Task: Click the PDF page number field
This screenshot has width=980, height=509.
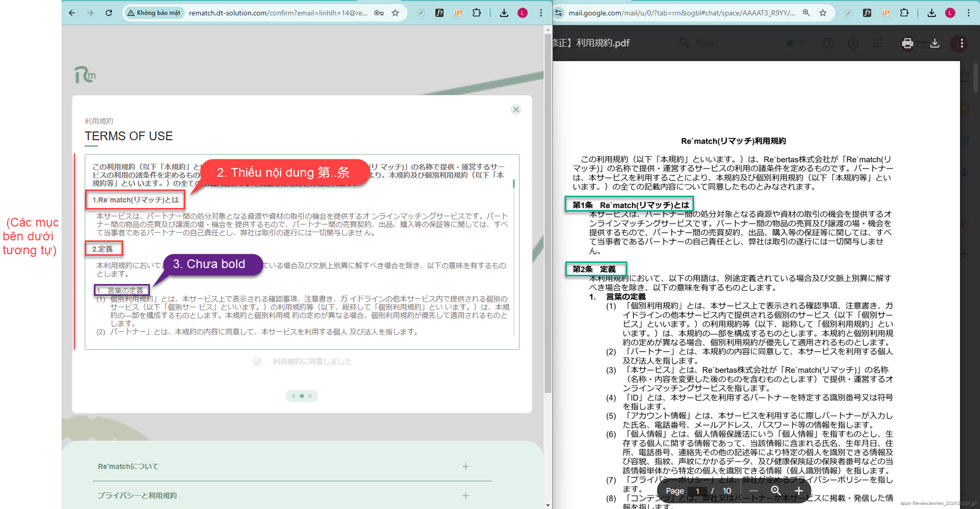Action: pos(697,491)
